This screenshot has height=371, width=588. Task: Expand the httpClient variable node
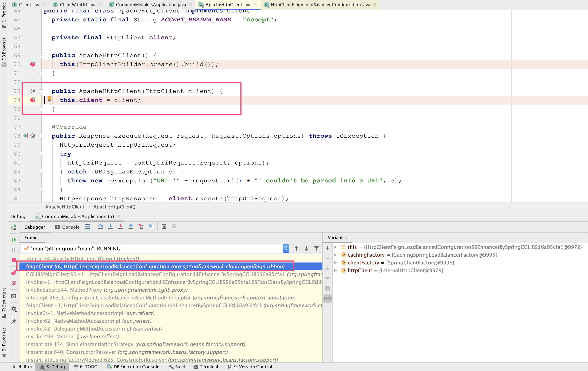tap(335, 270)
